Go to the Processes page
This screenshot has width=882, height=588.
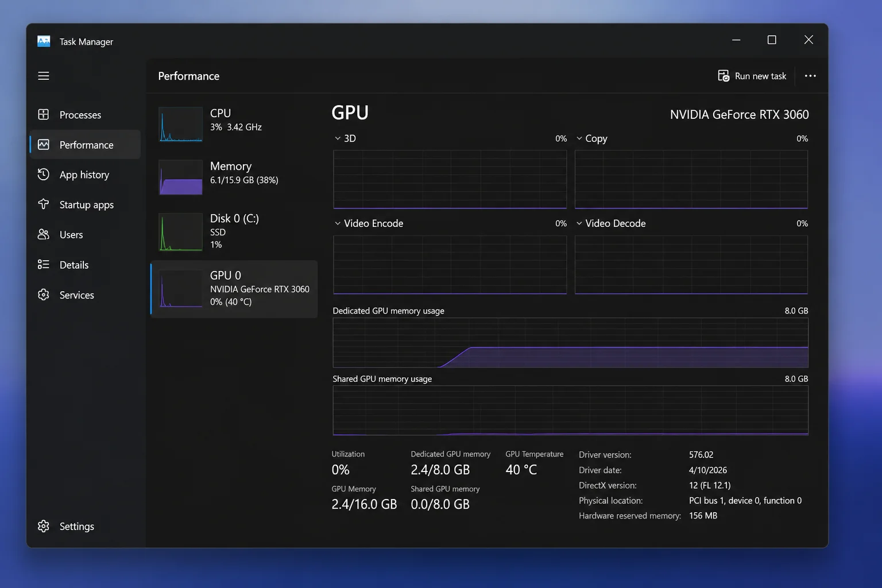(x=85, y=115)
